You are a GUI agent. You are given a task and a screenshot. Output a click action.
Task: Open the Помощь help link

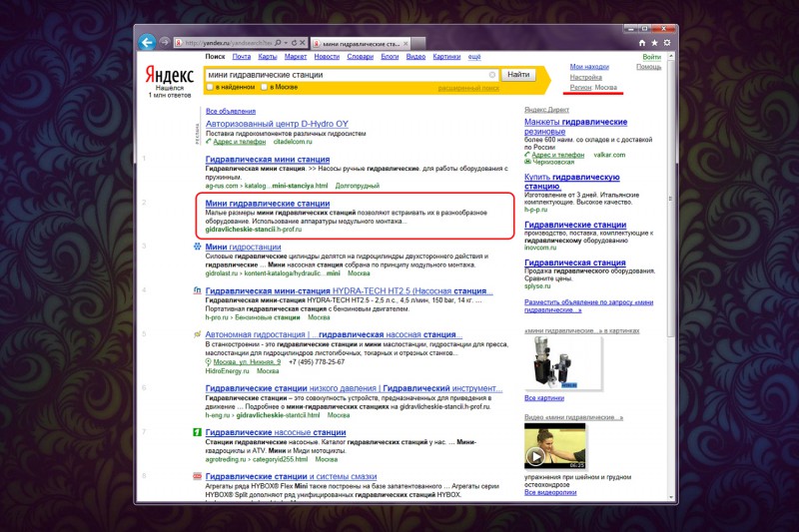pyautogui.click(x=648, y=67)
